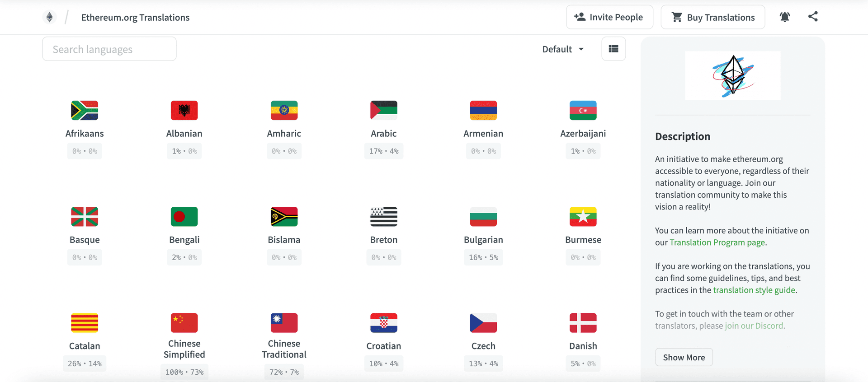Click the join our Discord link
The width and height of the screenshot is (868, 382).
(x=754, y=325)
